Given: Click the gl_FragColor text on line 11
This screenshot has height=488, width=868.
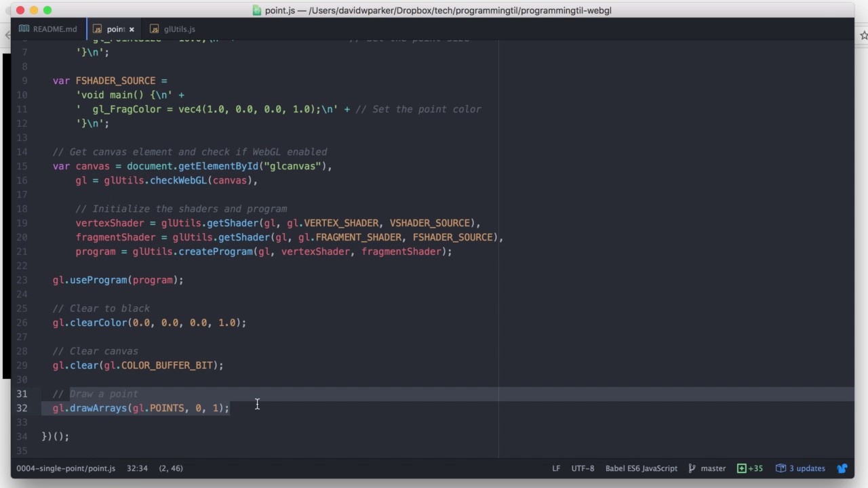Looking at the screenshot, I should point(127,109).
